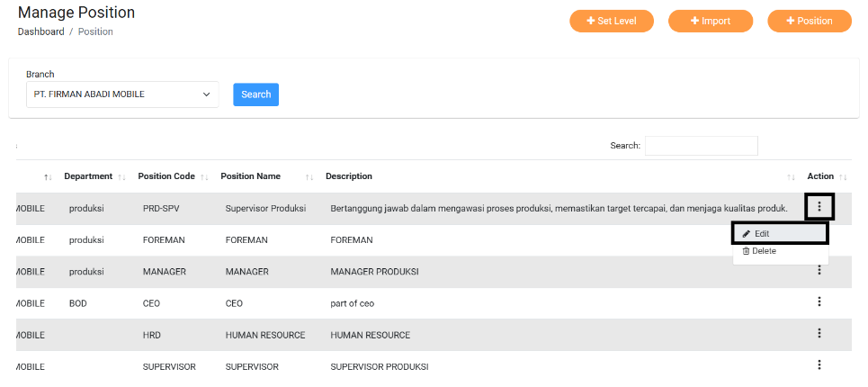This screenshot has width=868, height=387.
Task: Click the Department column header
Action: click(x=88, y=176)
